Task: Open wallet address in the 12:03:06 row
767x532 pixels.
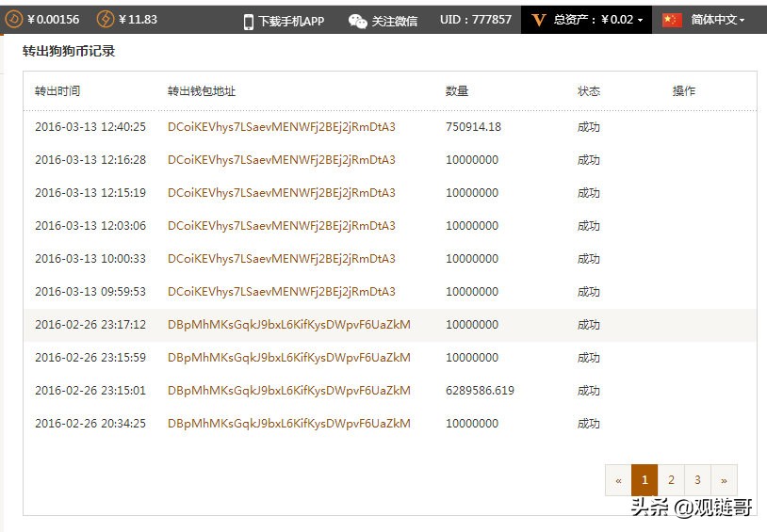Action: tap(282, 226)
